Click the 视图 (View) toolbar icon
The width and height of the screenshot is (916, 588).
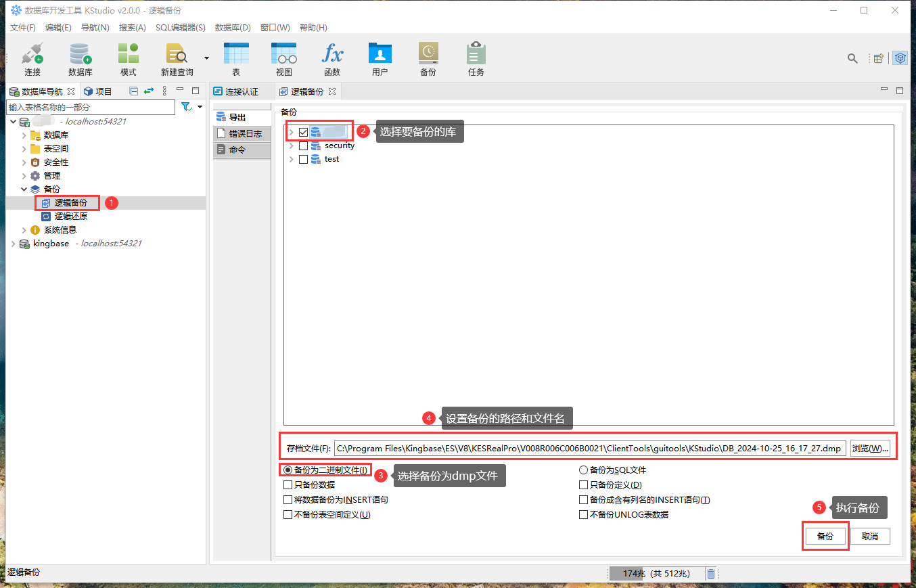[284, 59]
